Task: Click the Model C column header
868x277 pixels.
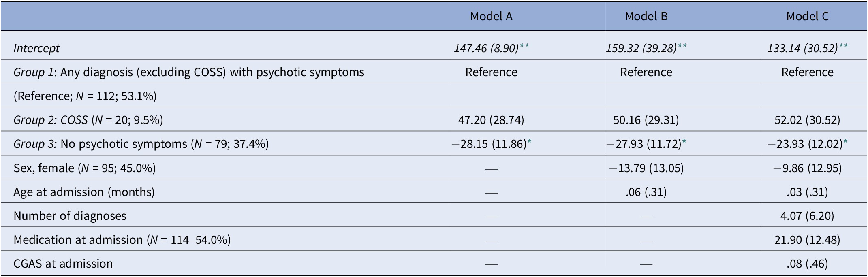Action: click(807, 16)
